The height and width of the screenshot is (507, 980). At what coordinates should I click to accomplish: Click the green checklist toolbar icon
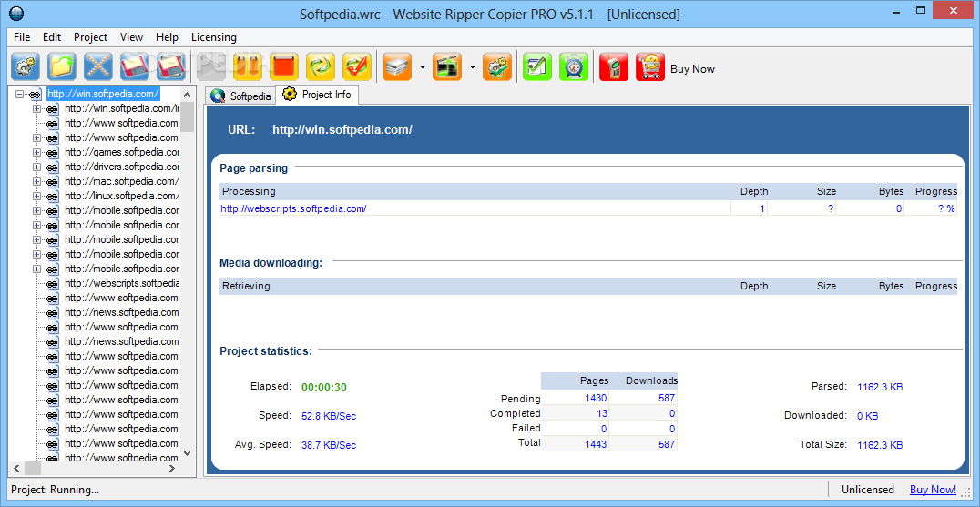click(x=537, y=66)
